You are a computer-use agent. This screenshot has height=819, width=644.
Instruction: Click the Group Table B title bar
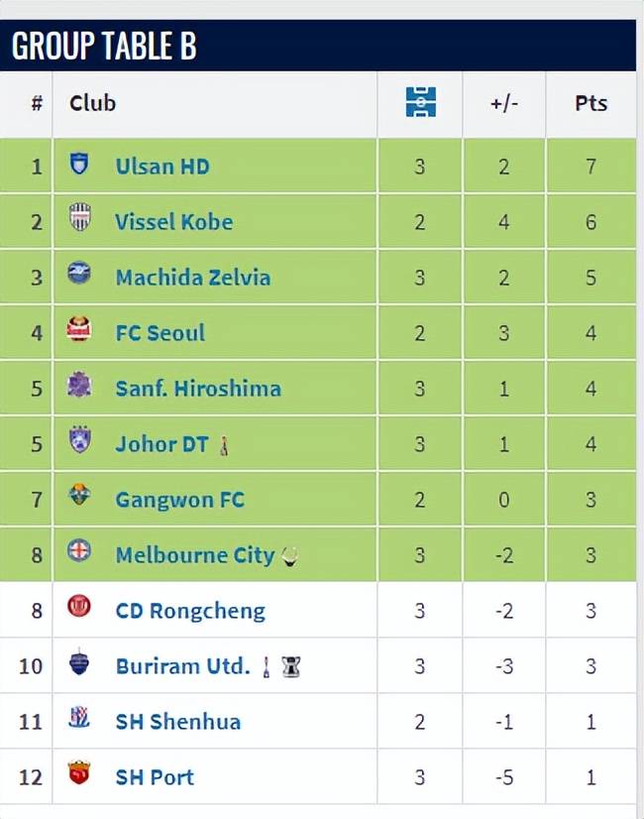[x=317, y=47]
